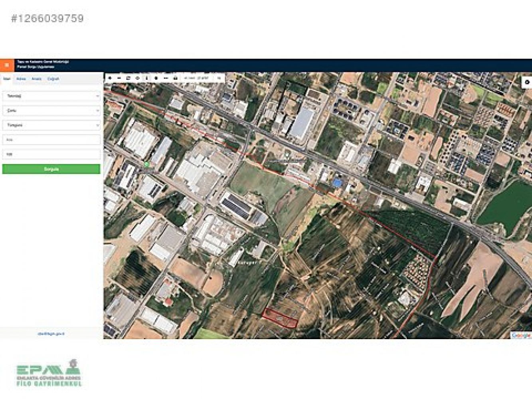Expand the Çorlu district dropdown
This screenshot has width=532, height=399.
(x=51, y=111)
